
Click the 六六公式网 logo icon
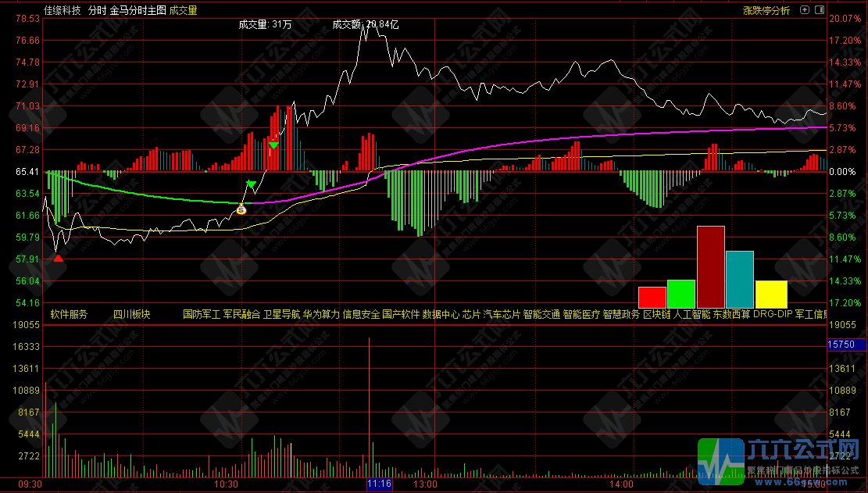[720, 462]
